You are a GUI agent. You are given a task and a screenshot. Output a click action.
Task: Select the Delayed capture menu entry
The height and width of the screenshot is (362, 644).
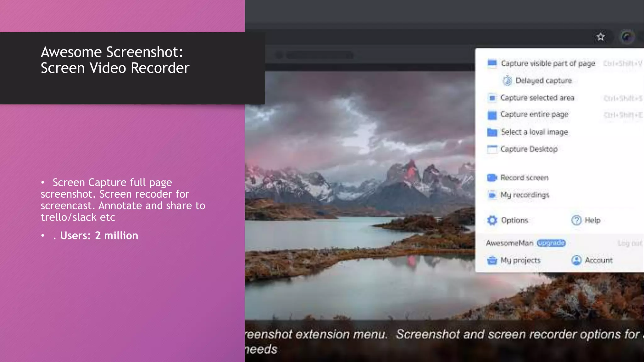click(543, 81)
